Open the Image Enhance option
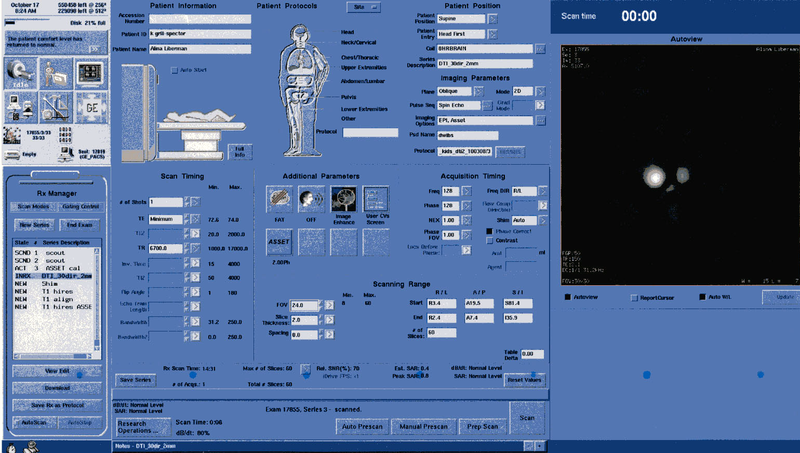 click(x=344, y=198)
